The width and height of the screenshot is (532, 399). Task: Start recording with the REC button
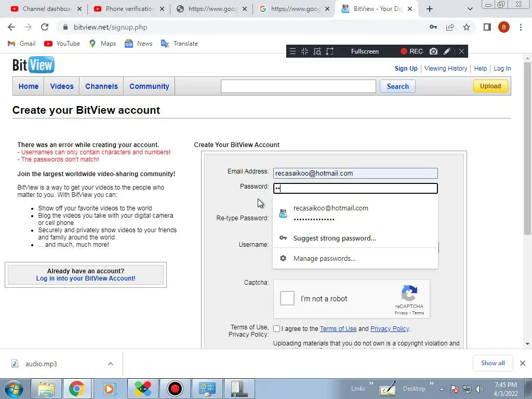click(411, 51)
